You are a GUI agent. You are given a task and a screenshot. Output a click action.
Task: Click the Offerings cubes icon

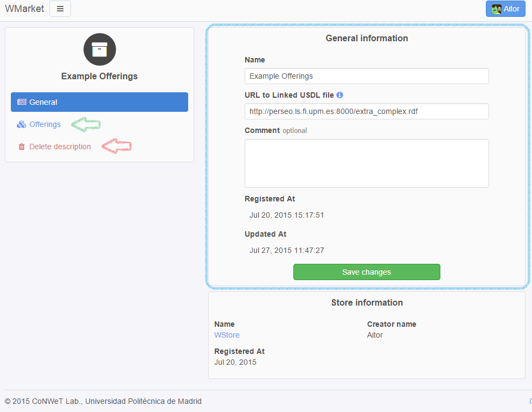21,124
